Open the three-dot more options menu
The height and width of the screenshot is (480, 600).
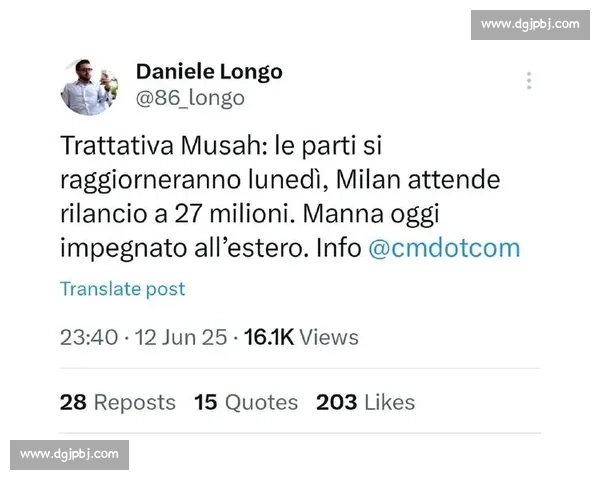click(529, 81)
